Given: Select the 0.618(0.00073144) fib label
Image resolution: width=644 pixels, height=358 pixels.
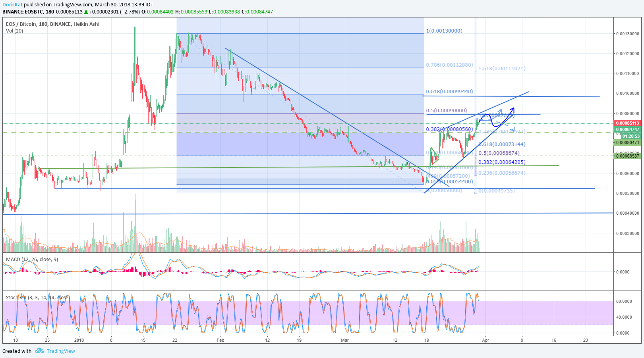Looking at the screenshot, I should coord(502,144).
